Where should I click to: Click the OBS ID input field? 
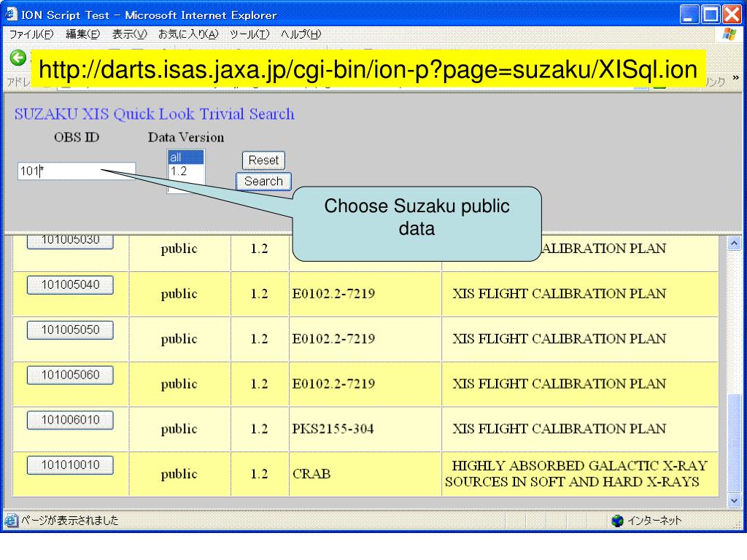[x=77, y=171]
